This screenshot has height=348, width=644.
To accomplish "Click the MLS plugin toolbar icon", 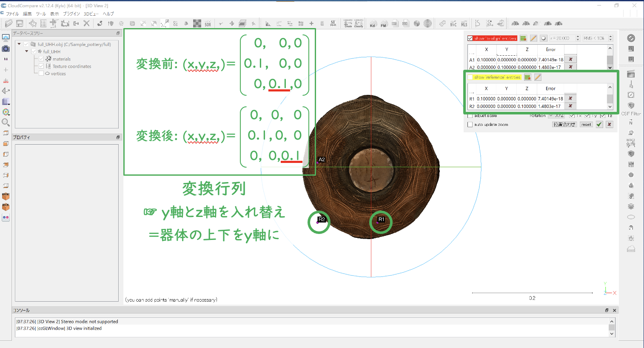I will point(464,24).
